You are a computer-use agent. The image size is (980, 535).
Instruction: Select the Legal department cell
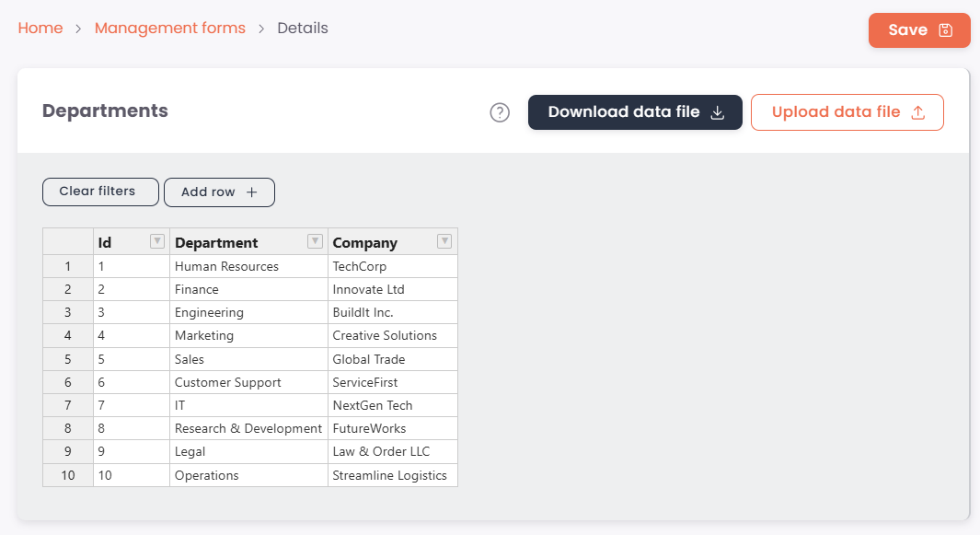point(248,452)
